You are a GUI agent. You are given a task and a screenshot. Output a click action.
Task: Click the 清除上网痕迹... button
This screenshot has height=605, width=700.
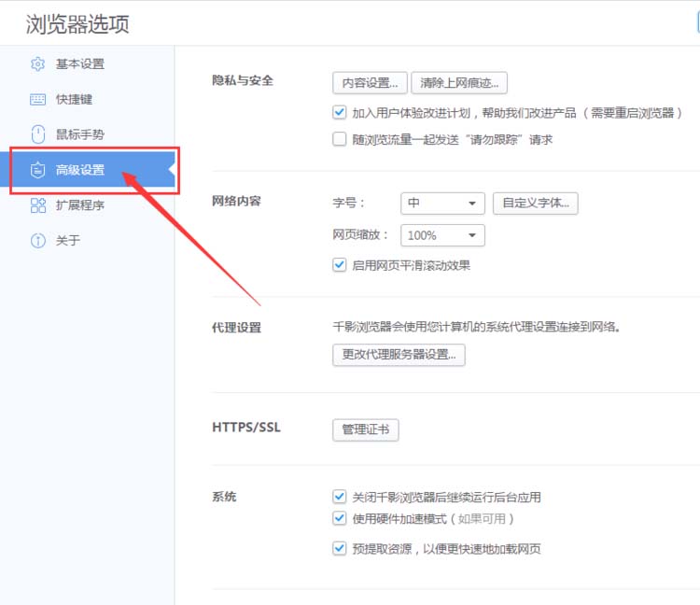(x=459, y=82)
